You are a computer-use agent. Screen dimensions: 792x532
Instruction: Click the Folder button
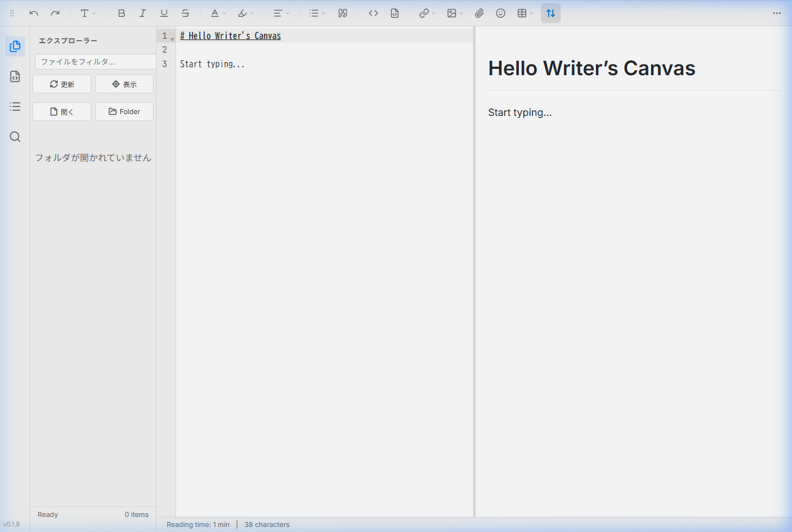coord(124,112)
